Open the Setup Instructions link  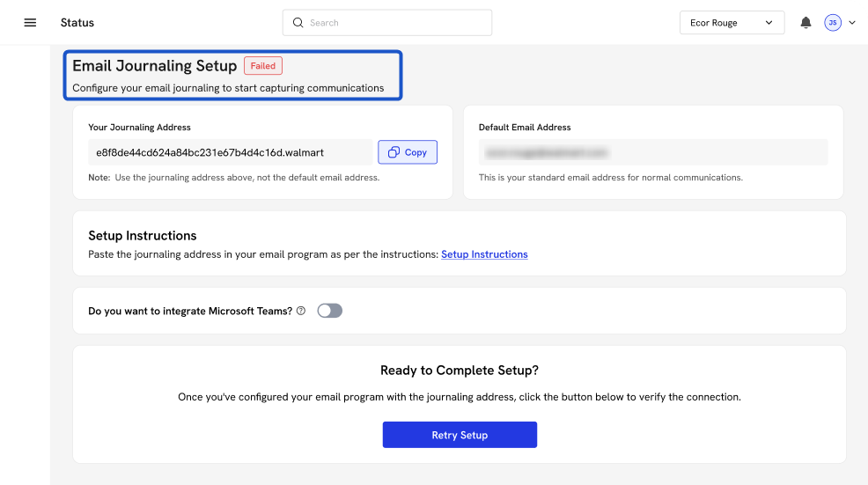pyautogui.click(x=484, y=254)
